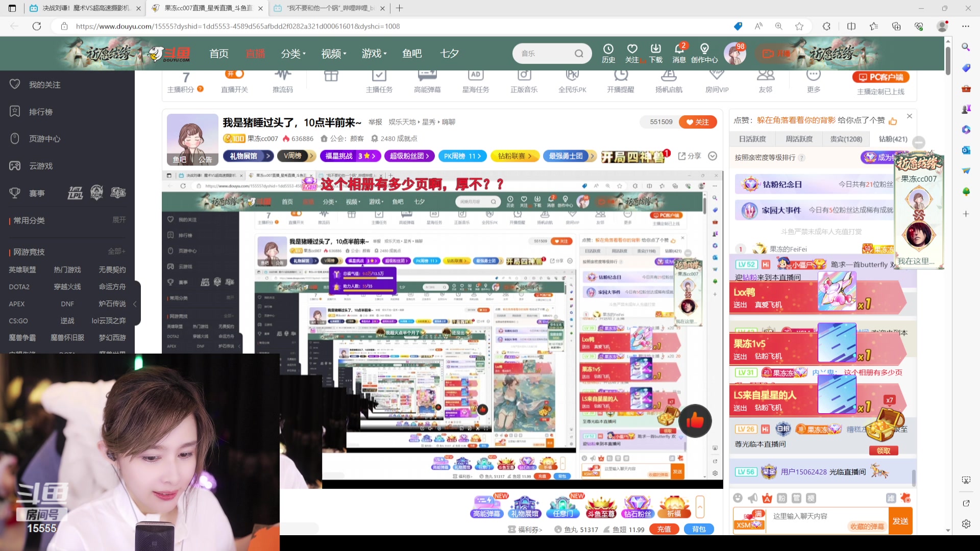Viewport: 980px width, 551px height.
Task: Open 消息 notifications bell
Action: [679, 53]
